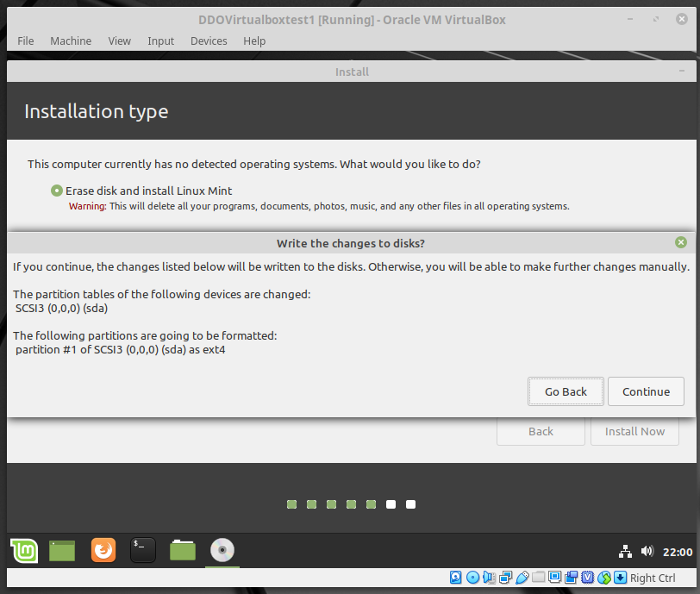700x594 pixels.
Task: Click the virtualization CPU status icon
Action: point(588,578)
